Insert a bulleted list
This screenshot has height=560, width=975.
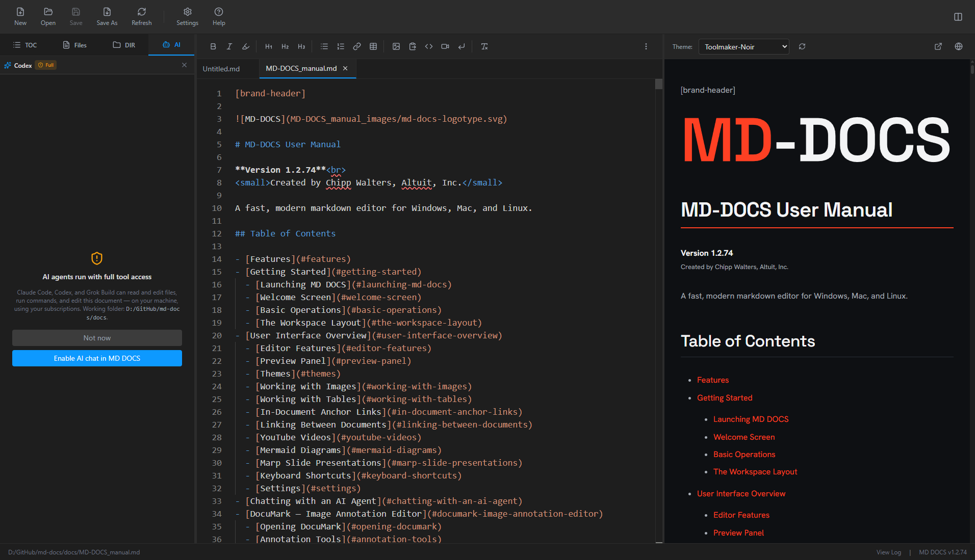coord(324,46)
